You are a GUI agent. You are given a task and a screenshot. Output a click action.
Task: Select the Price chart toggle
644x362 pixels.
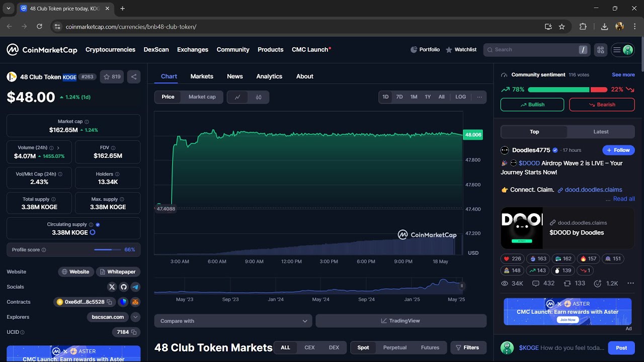(x=168, y=97)
